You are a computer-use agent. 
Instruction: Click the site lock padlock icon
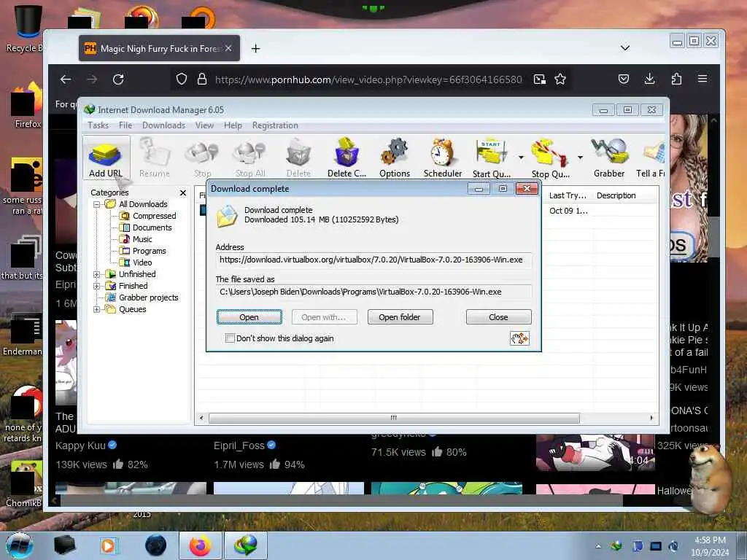pyautogui.click(x=202, y=79)
